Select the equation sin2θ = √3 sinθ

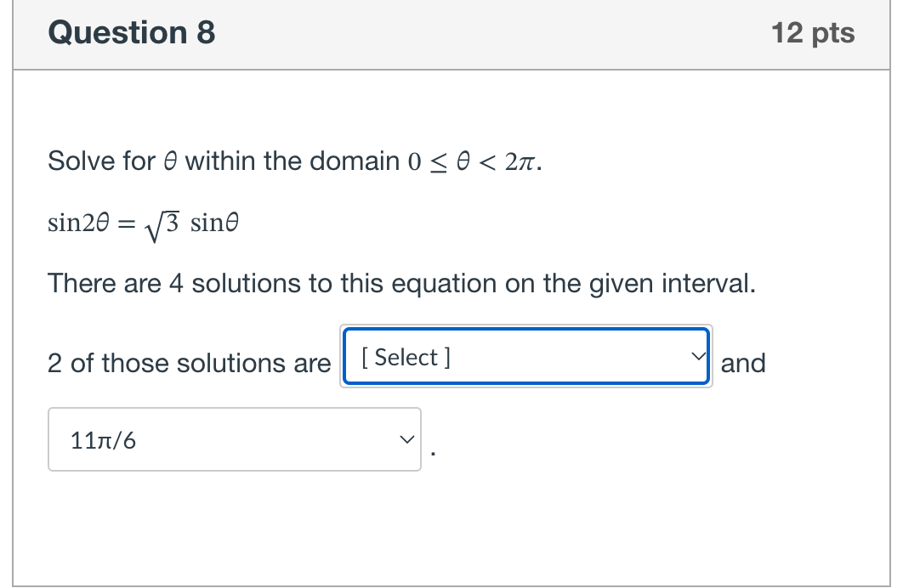point(143,222)
